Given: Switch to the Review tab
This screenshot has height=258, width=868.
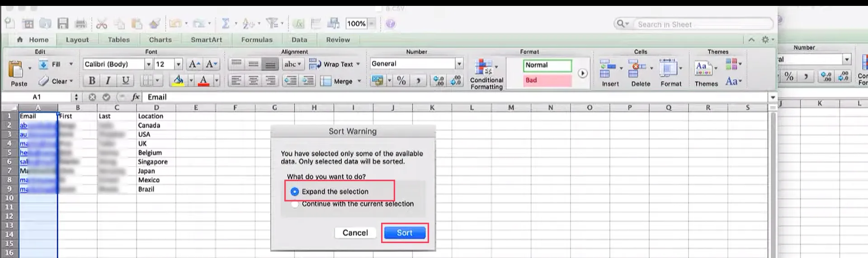Looking at the screenshot, I should click(338, 40).
